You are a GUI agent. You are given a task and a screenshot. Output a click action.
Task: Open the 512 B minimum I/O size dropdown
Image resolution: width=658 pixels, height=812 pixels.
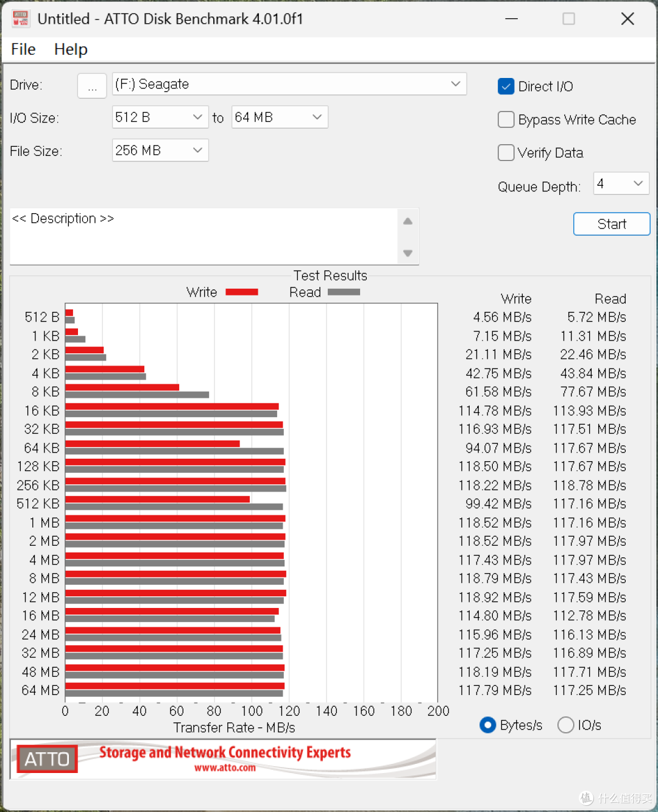(x=160, y=117)
